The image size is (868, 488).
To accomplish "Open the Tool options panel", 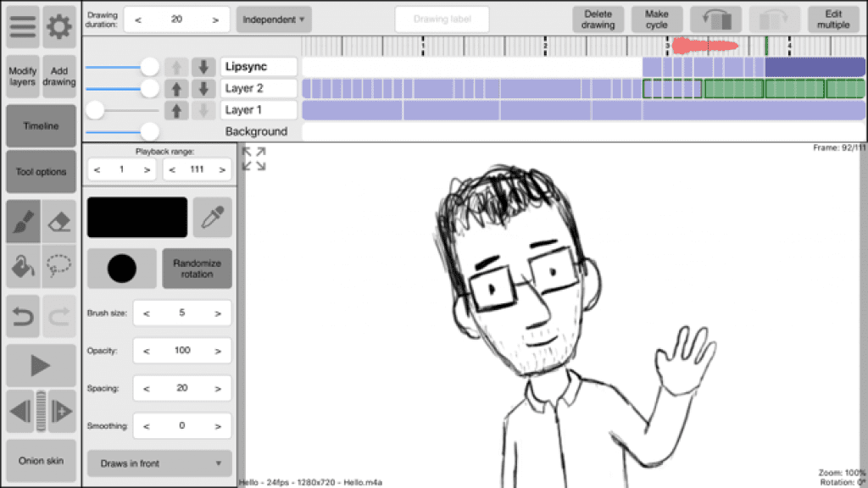I will click(40, 171).
